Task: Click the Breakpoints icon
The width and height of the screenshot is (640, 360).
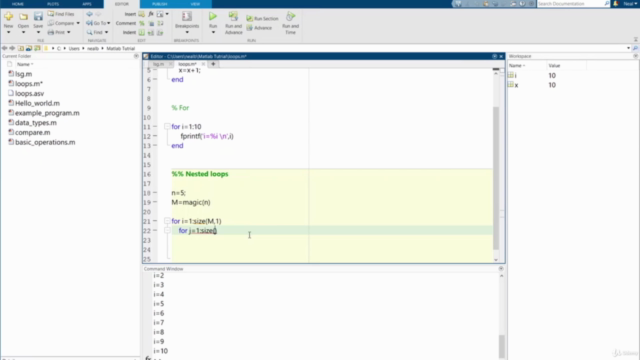Action: tap(187, 16)
